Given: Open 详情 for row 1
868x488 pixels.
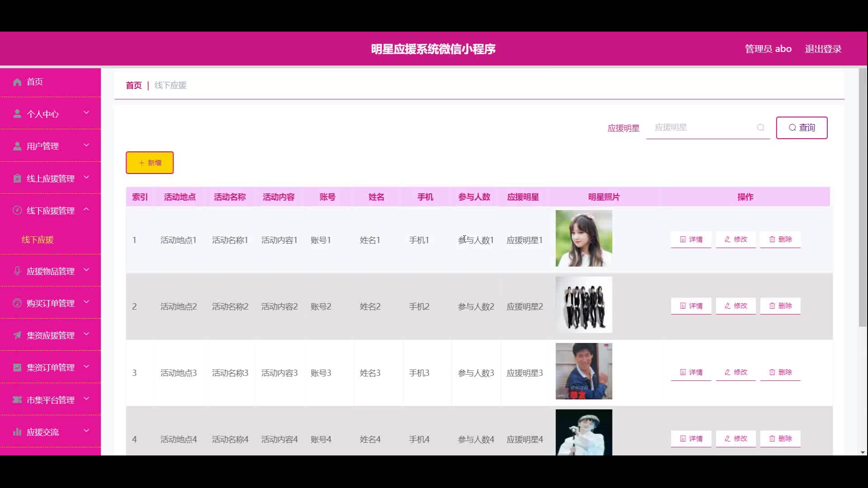Looking at the screenshot, I should [x=691, y=239].
